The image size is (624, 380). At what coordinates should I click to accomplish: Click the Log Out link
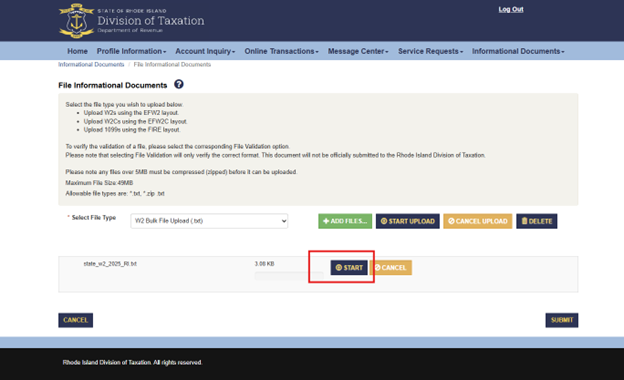pos(511,9)
